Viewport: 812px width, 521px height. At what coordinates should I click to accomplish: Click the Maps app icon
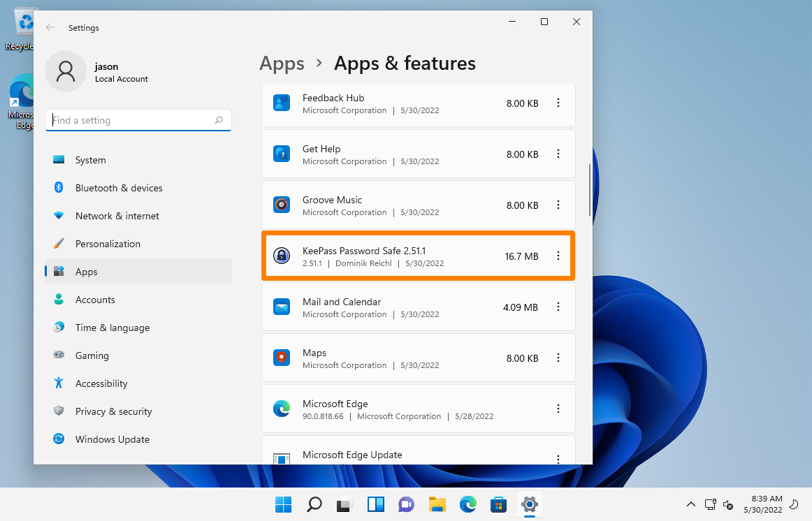(x=281, y=358)
